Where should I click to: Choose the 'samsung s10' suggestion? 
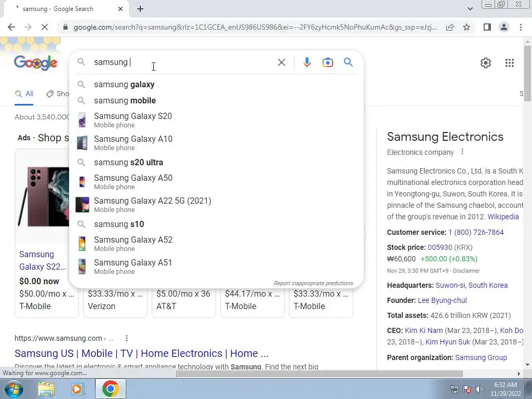click(216, 224)
